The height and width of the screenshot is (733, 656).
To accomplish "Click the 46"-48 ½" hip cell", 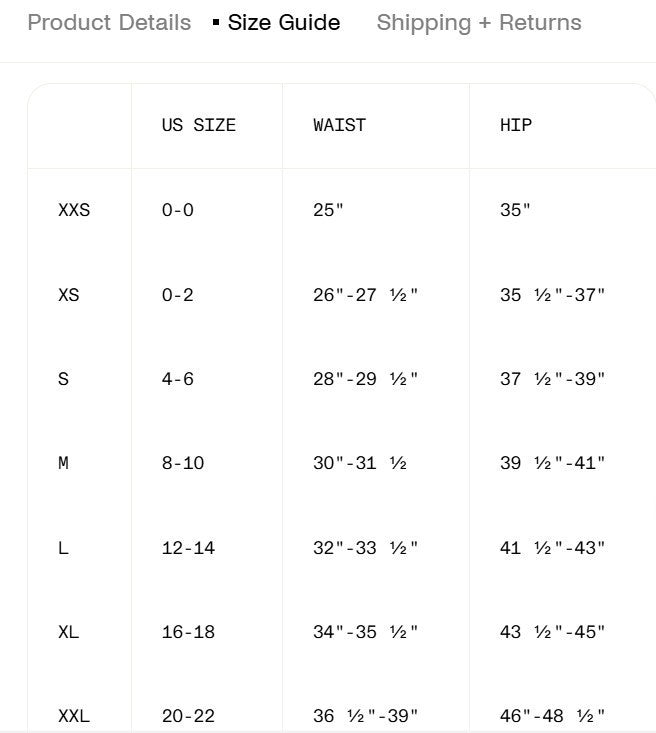I will (552, 716).
